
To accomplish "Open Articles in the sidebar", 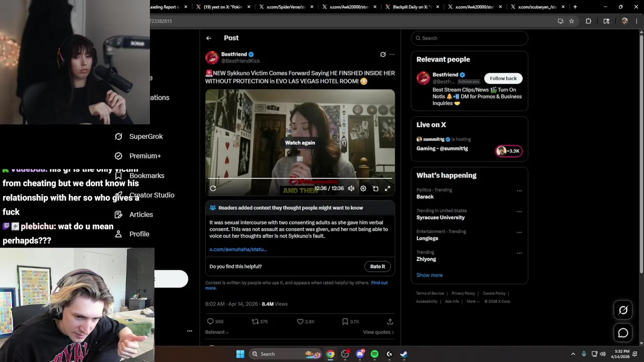I will coord(134,215).
